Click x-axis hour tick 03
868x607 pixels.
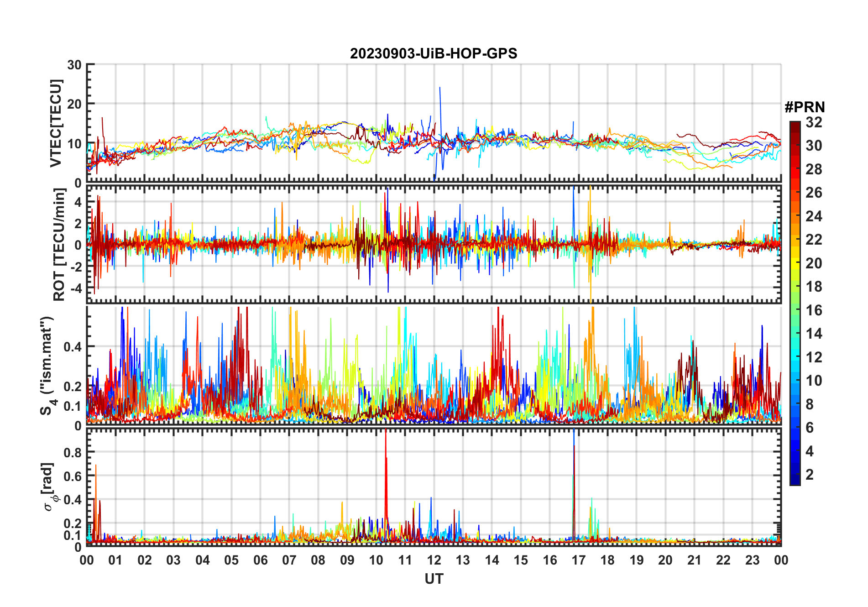click(x=173, y=560)
